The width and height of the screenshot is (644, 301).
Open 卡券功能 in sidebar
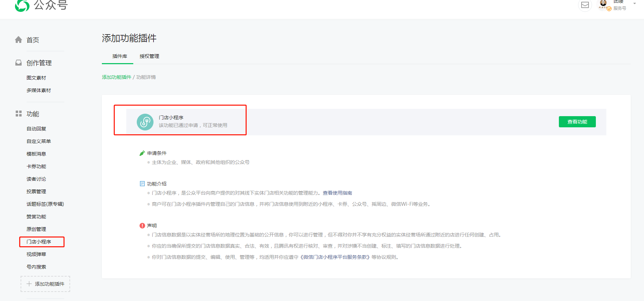click(36, 166)
